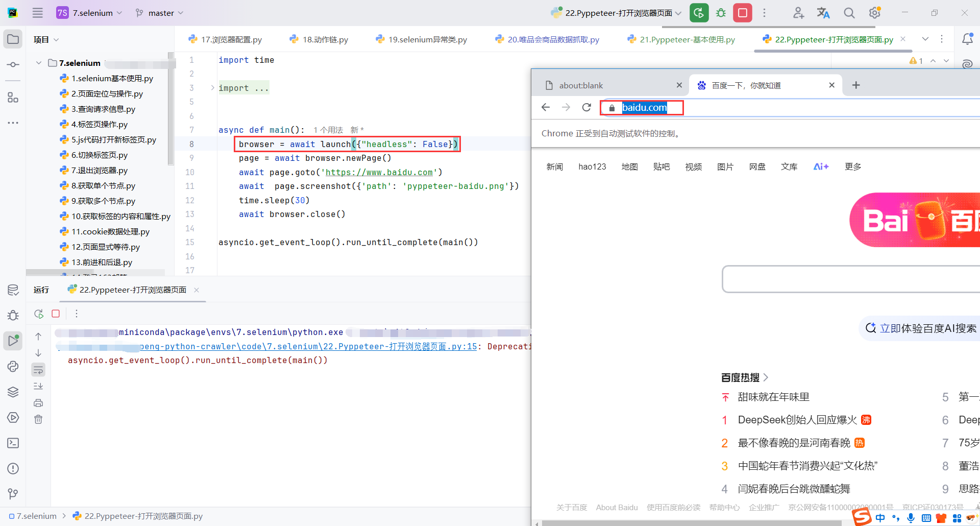Open the 更多 menu on the Baidu page
Viewport: 980px width, 526px height.
click(x=853, y=166)
